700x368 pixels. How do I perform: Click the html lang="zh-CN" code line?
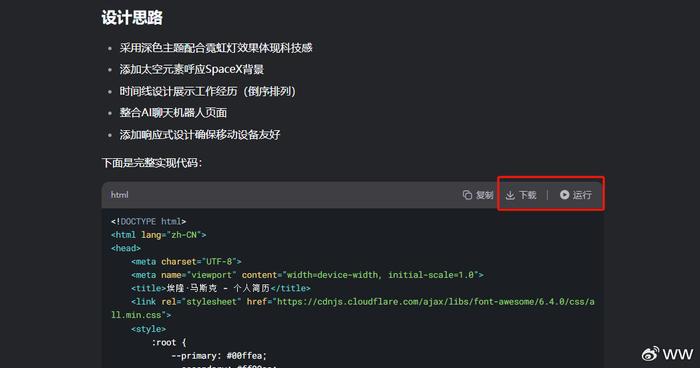click(x=158, y=235)
